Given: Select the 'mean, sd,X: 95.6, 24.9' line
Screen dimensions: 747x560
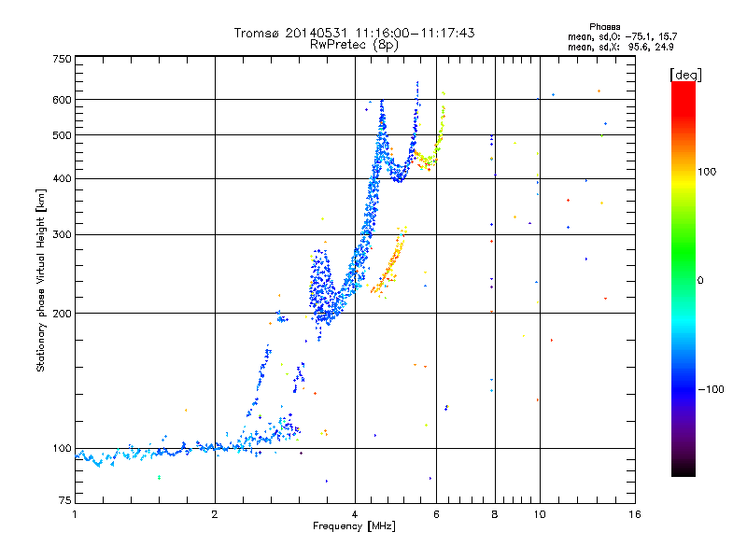Looking at the screenshot, I should click(x=620, y=47).
